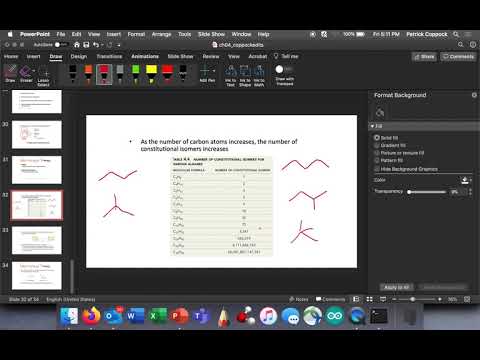Select slide 33 thumbnail
The width and height of the screenshot is (480, 360).
[37, 240]
